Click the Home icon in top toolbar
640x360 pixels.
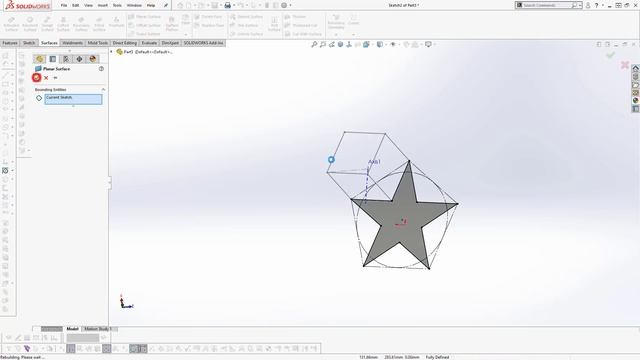point(180,5)
